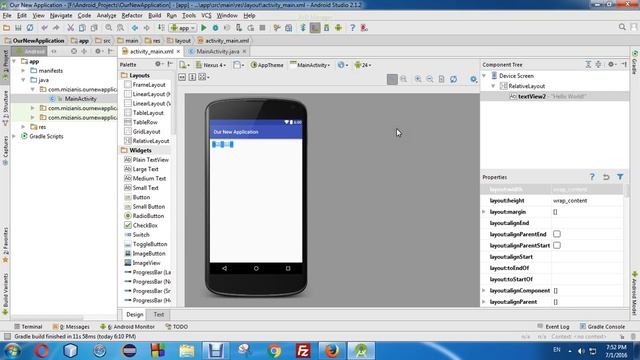Viewport: 640px width, 360px height.
Task: Click the Debug app bug icon
Action: [x=215, y=28]
